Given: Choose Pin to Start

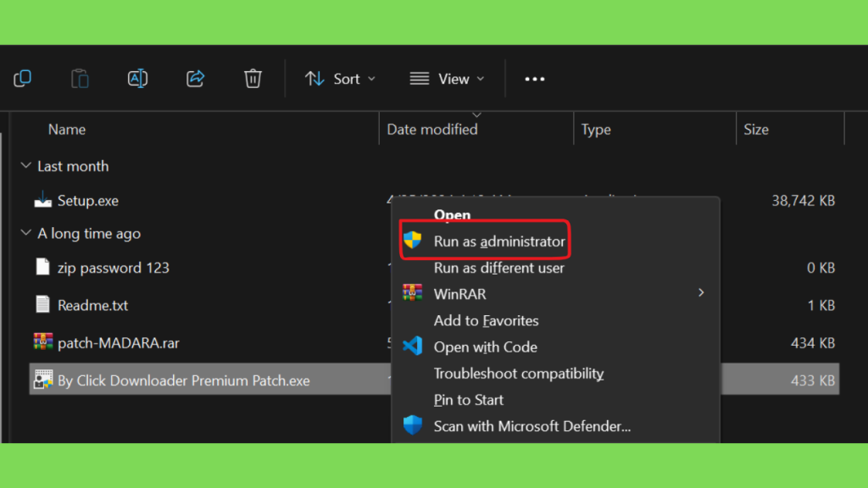Looking at the screenshot, I should coord(468,400).
